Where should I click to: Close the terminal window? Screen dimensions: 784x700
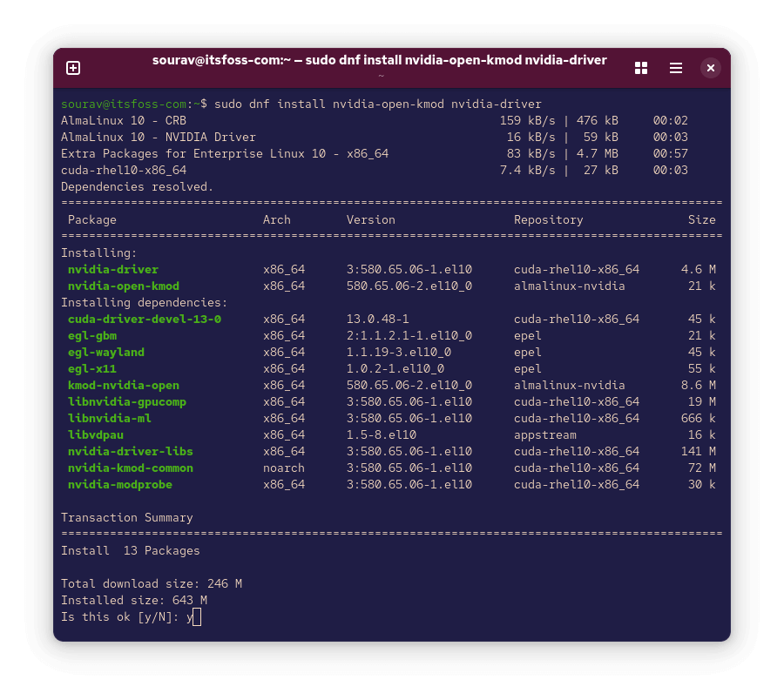click(711, 68)
